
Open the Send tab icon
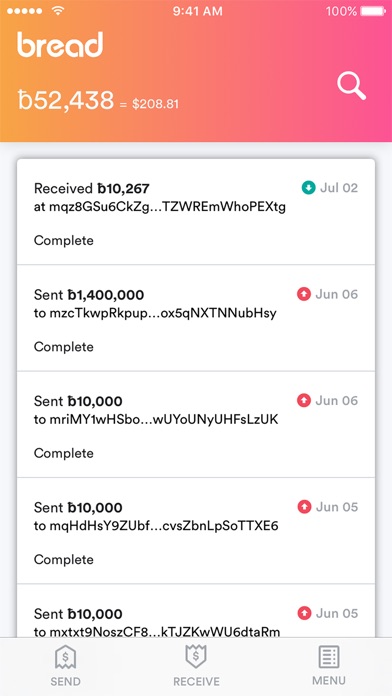click(65, 657)
